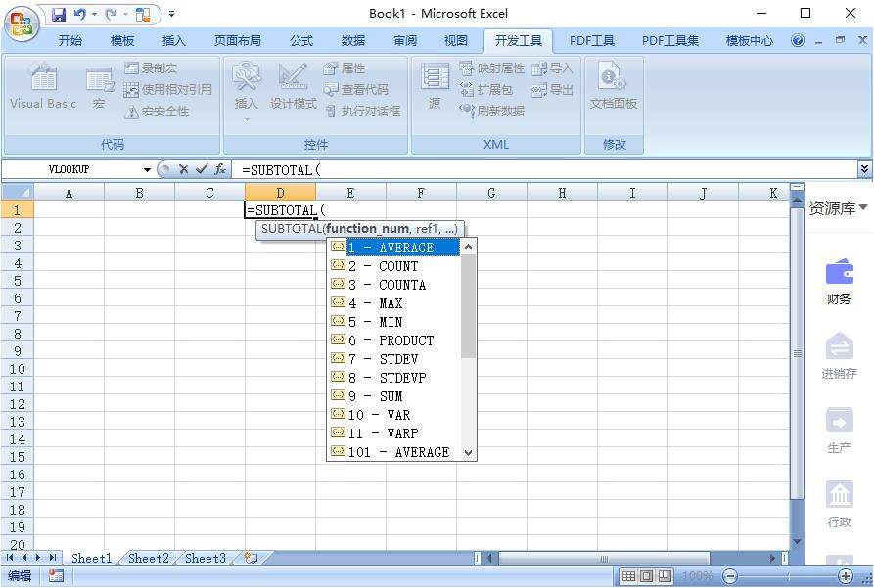The width and height of the screenshot is (874, 588).
Task: Open control 属性 properties
Action: (345, 68)
